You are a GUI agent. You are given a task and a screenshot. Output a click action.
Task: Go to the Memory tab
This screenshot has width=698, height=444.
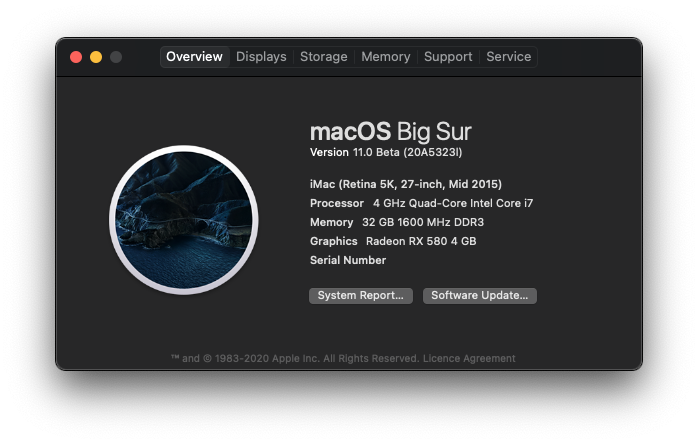click(386, 57)
